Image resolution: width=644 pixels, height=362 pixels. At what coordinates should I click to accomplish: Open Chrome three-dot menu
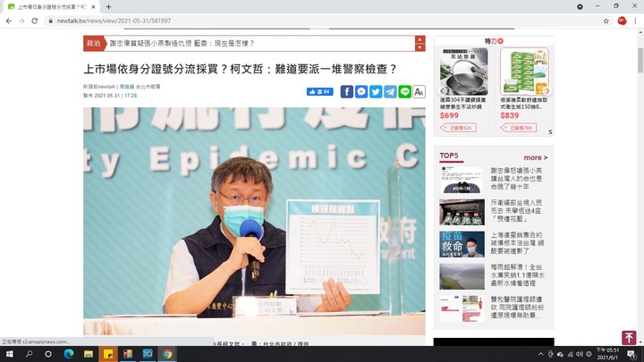pos(635,21)
